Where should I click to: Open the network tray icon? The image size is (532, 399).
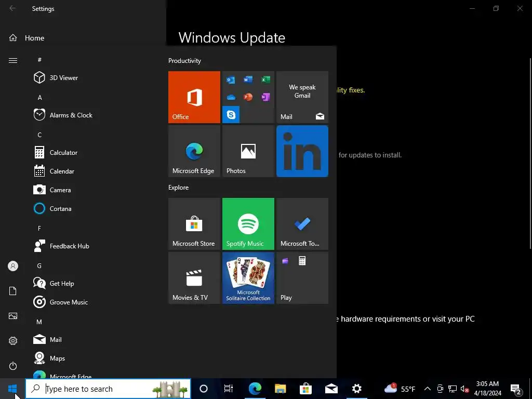453,389
